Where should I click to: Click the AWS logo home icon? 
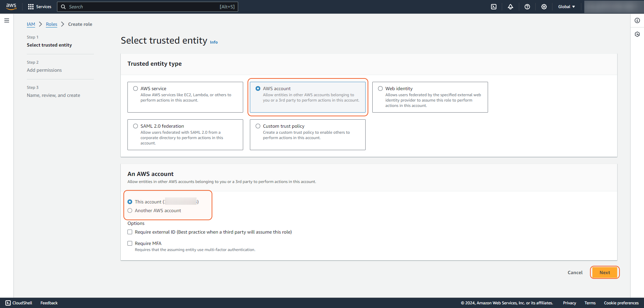11,7
